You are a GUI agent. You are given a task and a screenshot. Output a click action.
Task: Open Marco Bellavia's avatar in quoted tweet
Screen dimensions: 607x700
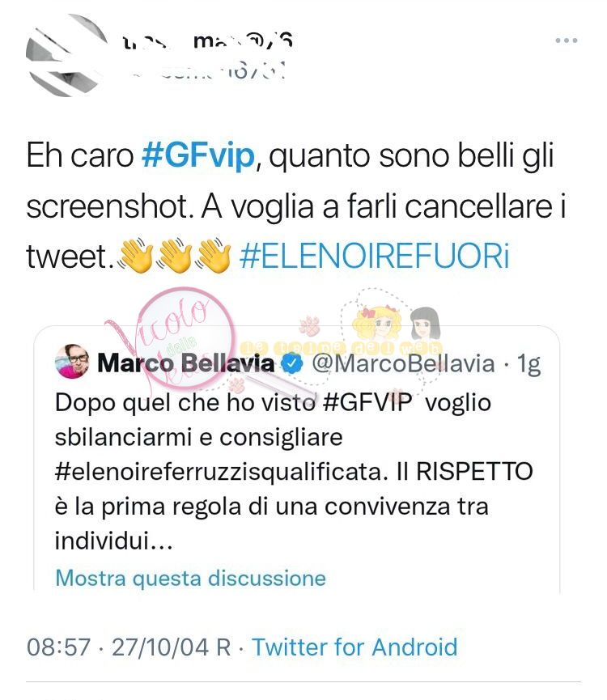click(x=72, y=361)
